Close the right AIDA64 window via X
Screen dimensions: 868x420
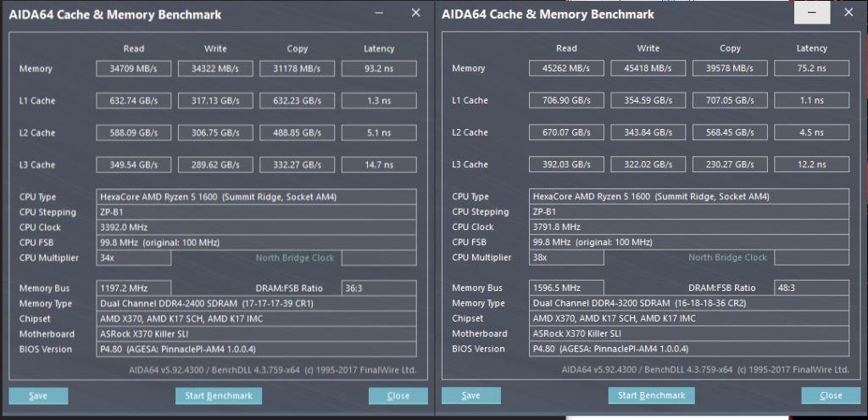coord(849,14)
